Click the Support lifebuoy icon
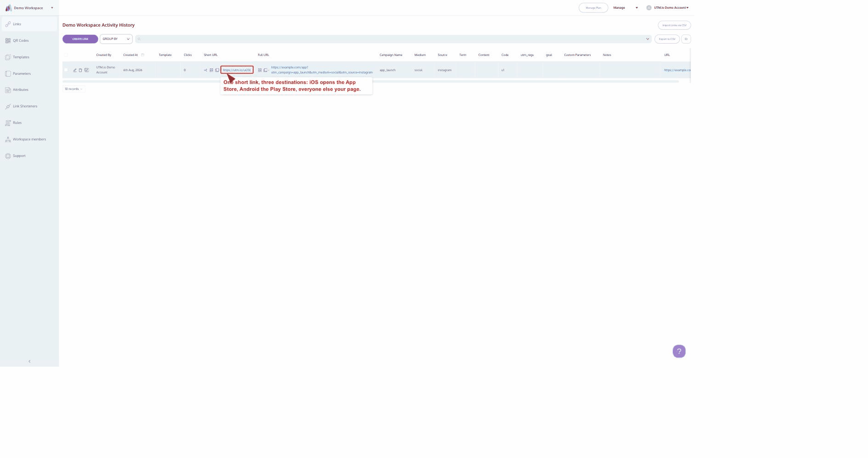The height and width of the screenshot is (458, 868). 8,156
